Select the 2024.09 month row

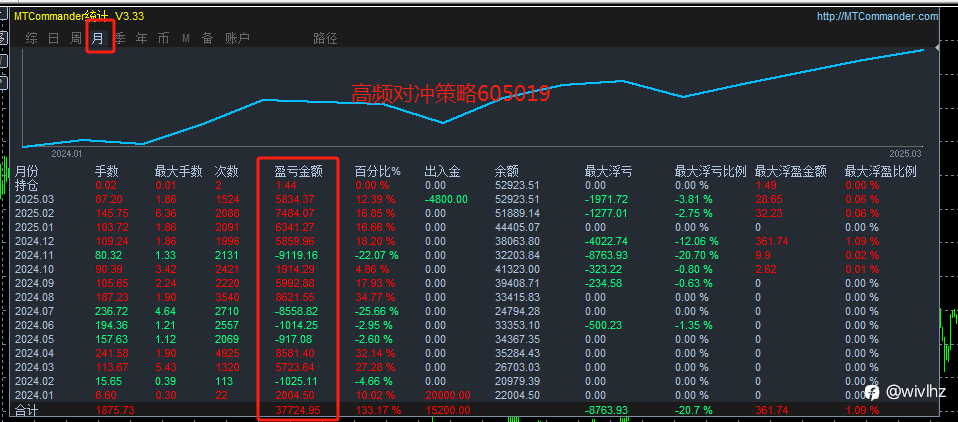32,283
